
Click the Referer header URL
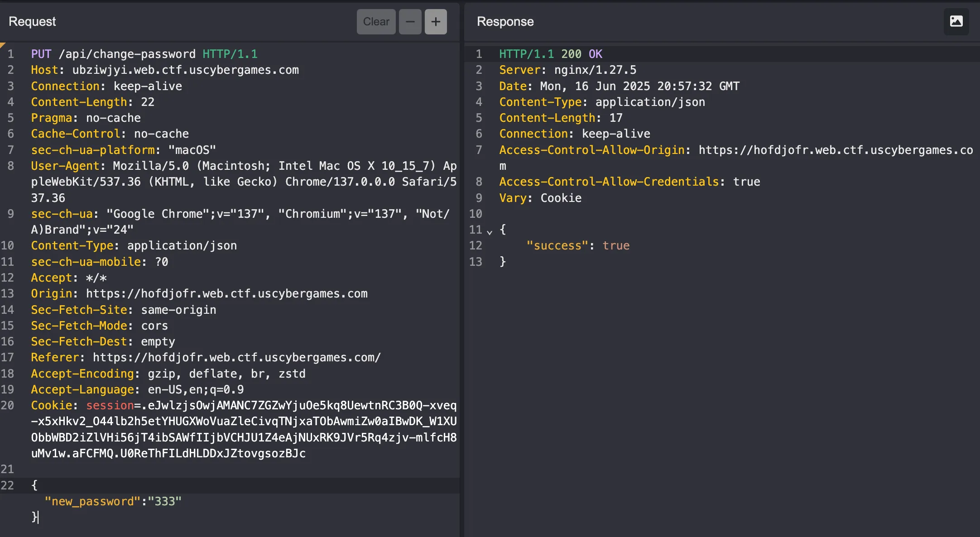click(x=236, y=357)
